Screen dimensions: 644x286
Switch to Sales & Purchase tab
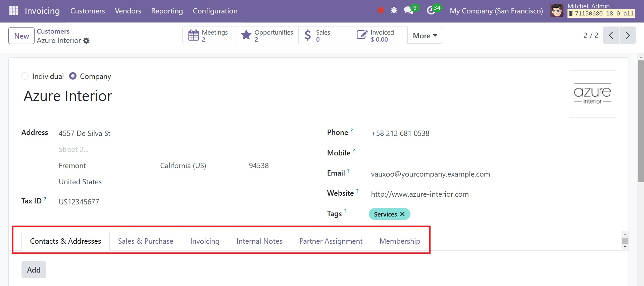(146, 241)
